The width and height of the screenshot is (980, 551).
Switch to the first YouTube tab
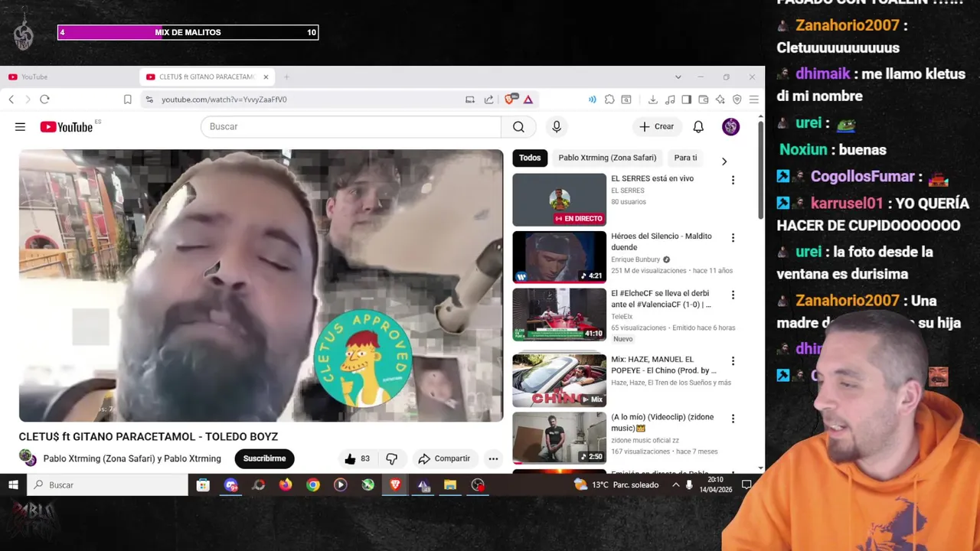click(34, 77)
